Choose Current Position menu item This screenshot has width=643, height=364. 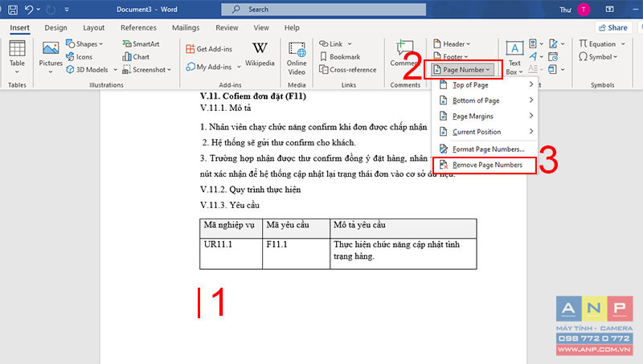coord(485,132)
